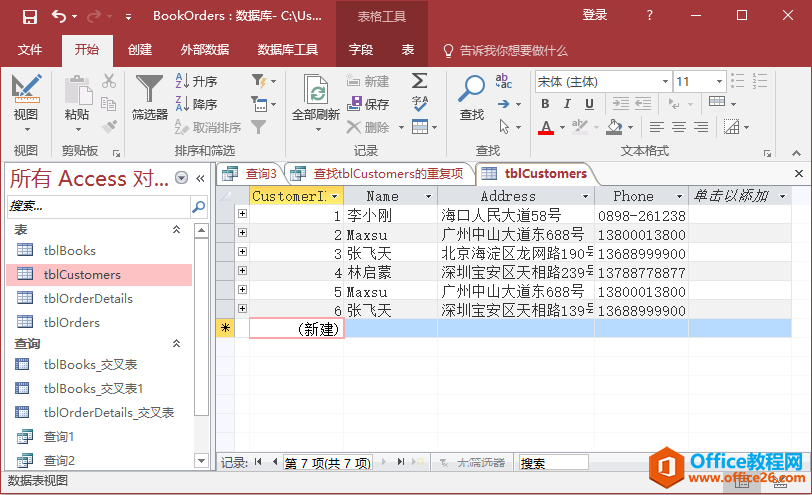This screenshot has height=495, width=812.
Task: Go to last record navigation button
Action: (401, 462)
